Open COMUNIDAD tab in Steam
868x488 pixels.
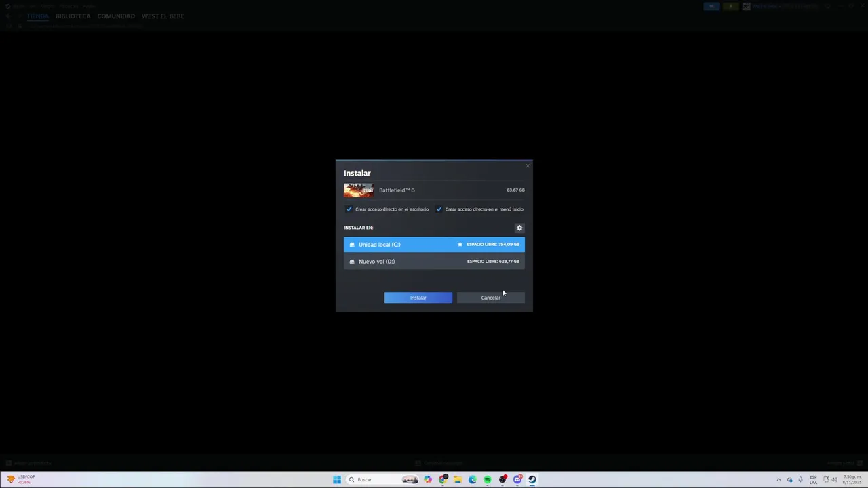(116, 16)
